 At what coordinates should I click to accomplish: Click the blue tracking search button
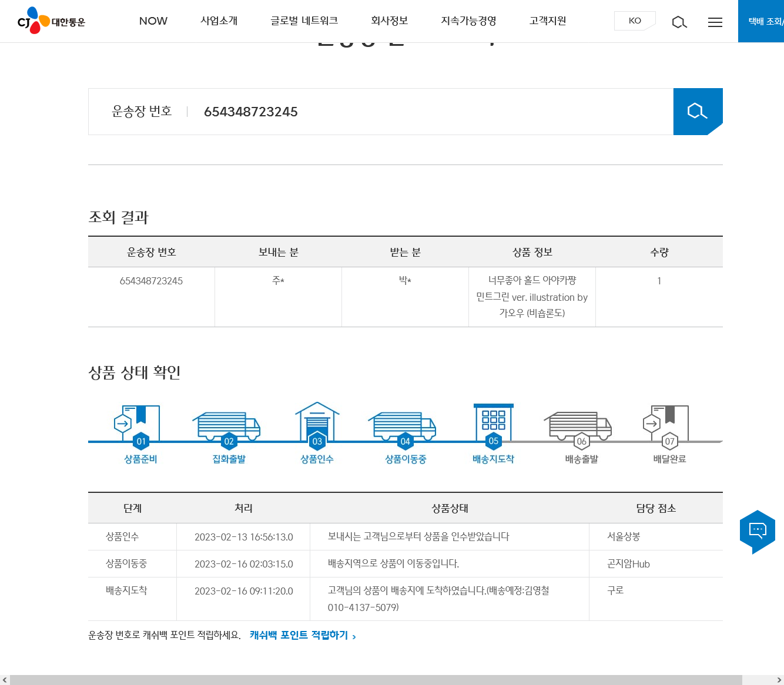click(x=698, y=112)
